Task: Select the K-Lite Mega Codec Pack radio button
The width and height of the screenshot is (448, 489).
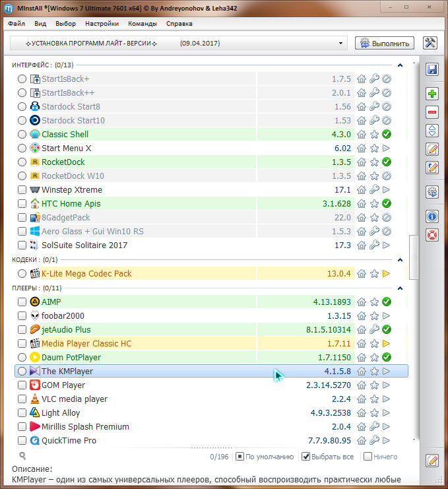Action: click(22, 273)
